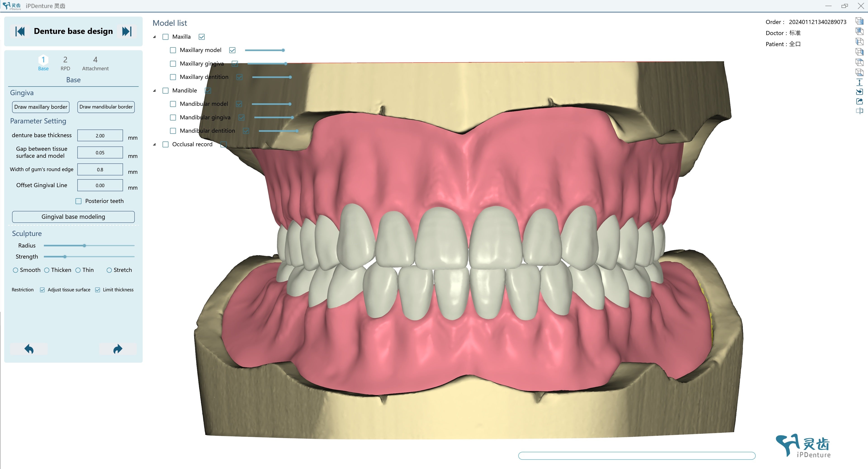This screenshot has height=469, width=868.
Task: Open the distance measurement tool
Action: click(859, 82)
